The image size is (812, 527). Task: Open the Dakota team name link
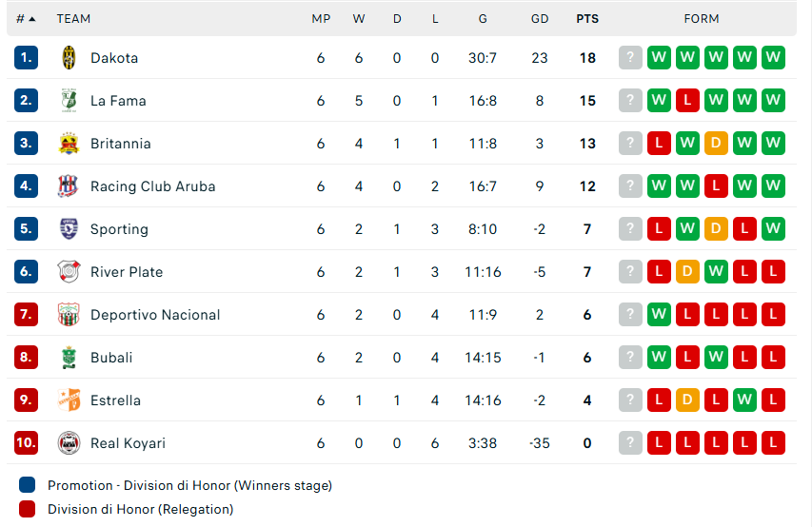114,58
